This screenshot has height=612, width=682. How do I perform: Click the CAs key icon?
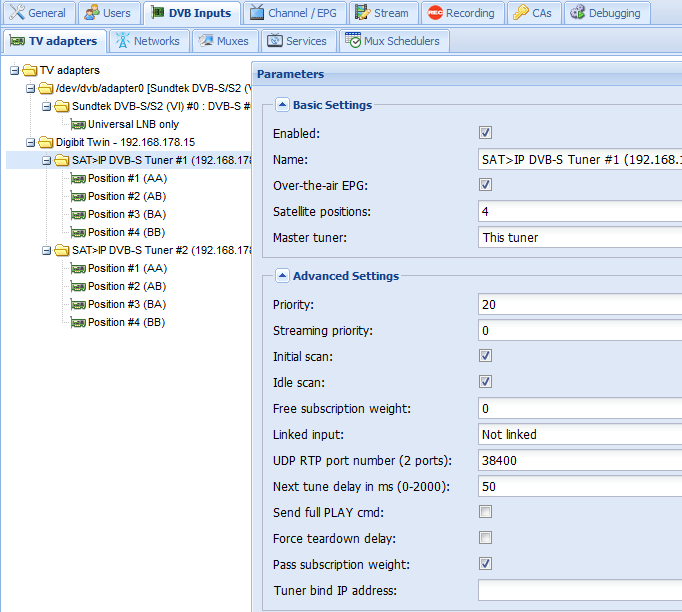(521, 13)
